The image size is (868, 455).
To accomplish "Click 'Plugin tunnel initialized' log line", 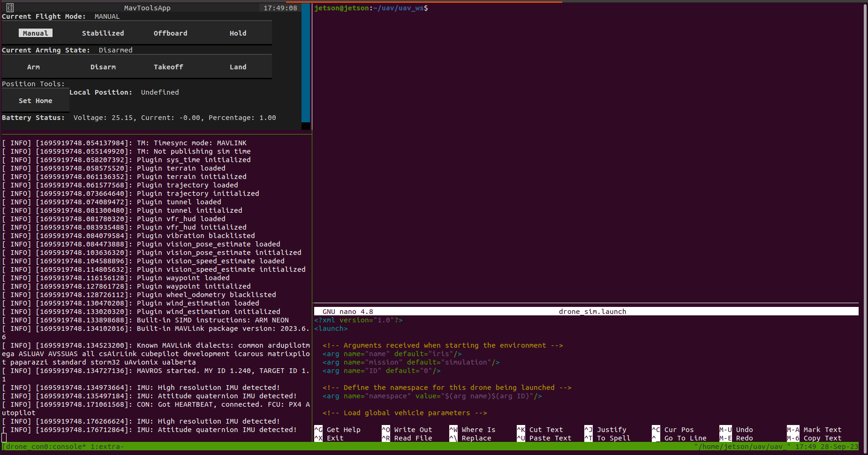I will click(122, 210).
